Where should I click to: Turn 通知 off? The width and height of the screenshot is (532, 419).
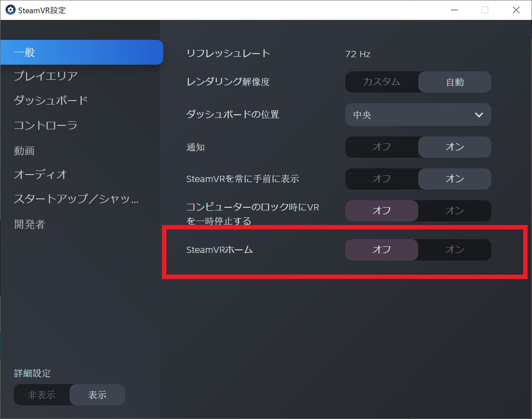pos(382,147)
